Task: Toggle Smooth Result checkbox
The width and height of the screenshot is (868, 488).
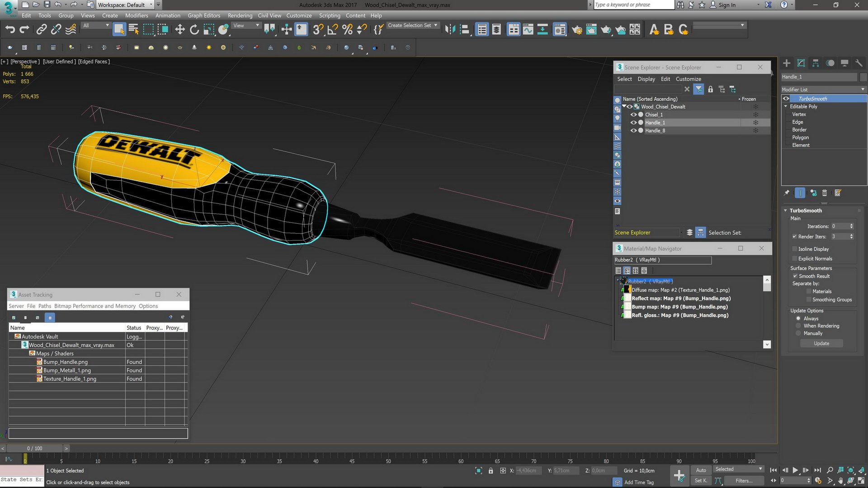Action: pyautogui.click(x=795, y=277)
